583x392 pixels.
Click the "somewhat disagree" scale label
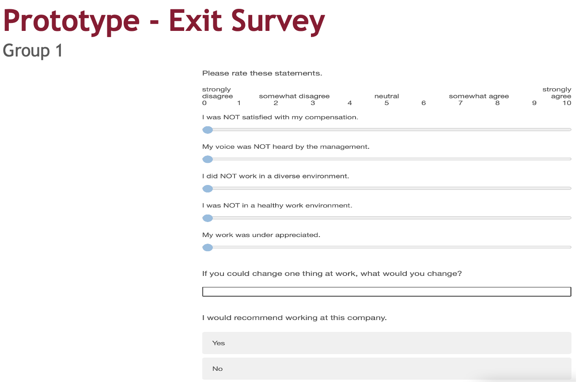(x=294, y=96)
